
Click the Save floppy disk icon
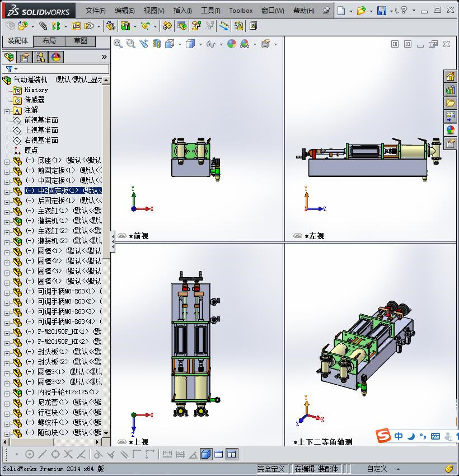[382, 11]
